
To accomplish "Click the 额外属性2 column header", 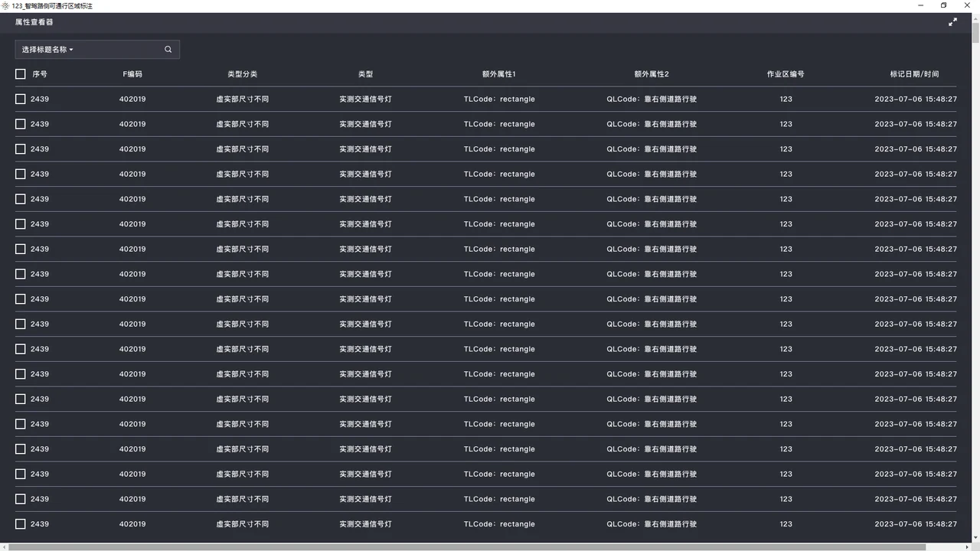I will [652, 74].
